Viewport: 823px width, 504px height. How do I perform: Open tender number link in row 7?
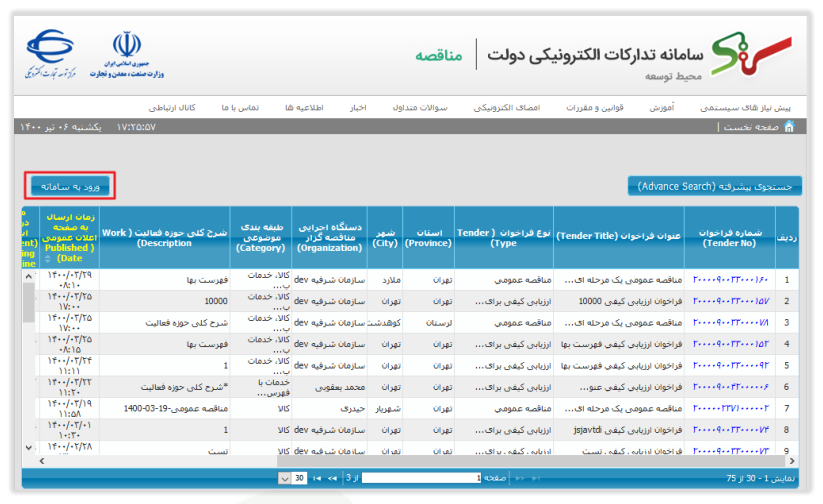click(x=730, y=408)
